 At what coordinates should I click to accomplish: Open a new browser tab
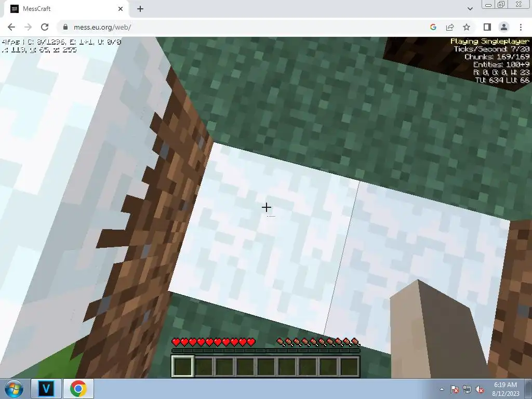[x=140, y=9]
